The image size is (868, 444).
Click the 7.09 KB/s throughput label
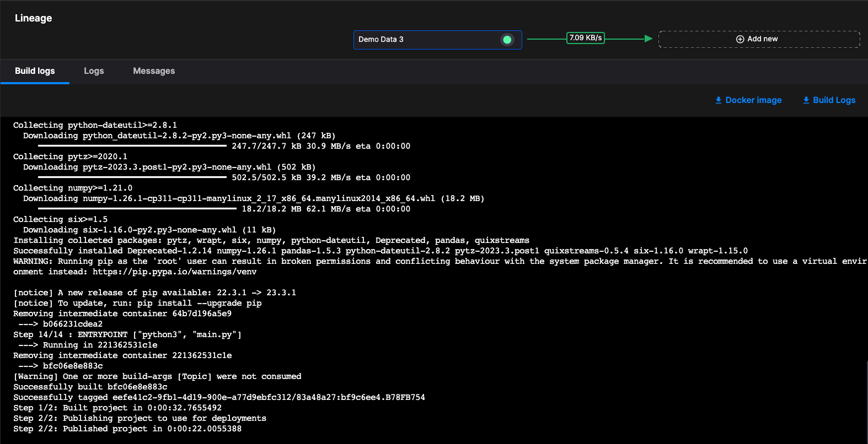pos(586,38)
